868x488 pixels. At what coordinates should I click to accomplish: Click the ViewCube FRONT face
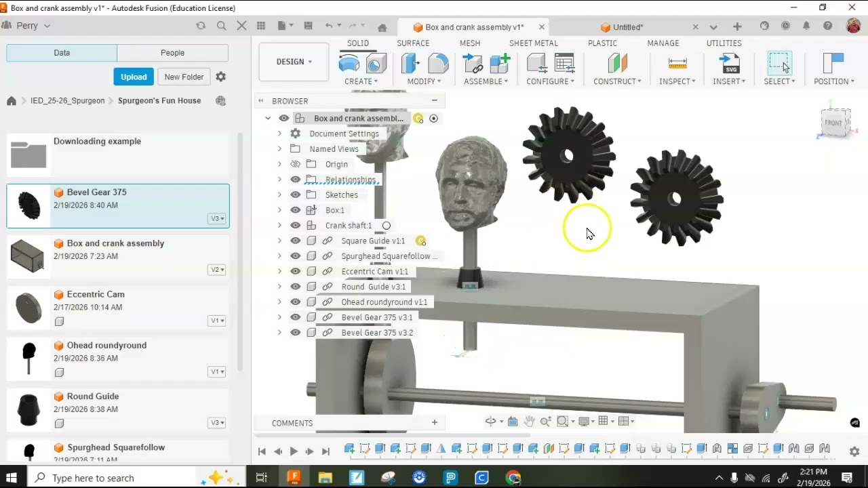pyautogui.click(x=833, y=123)
